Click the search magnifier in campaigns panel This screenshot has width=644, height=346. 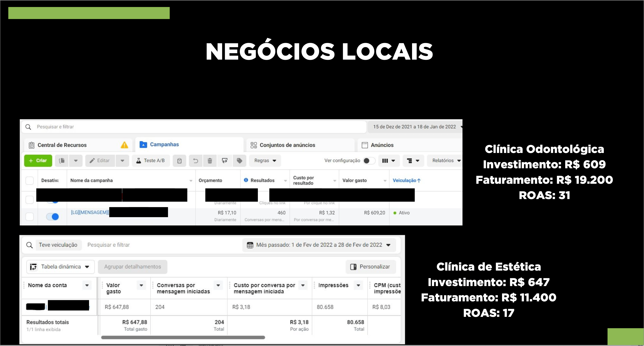pos(28,127)
